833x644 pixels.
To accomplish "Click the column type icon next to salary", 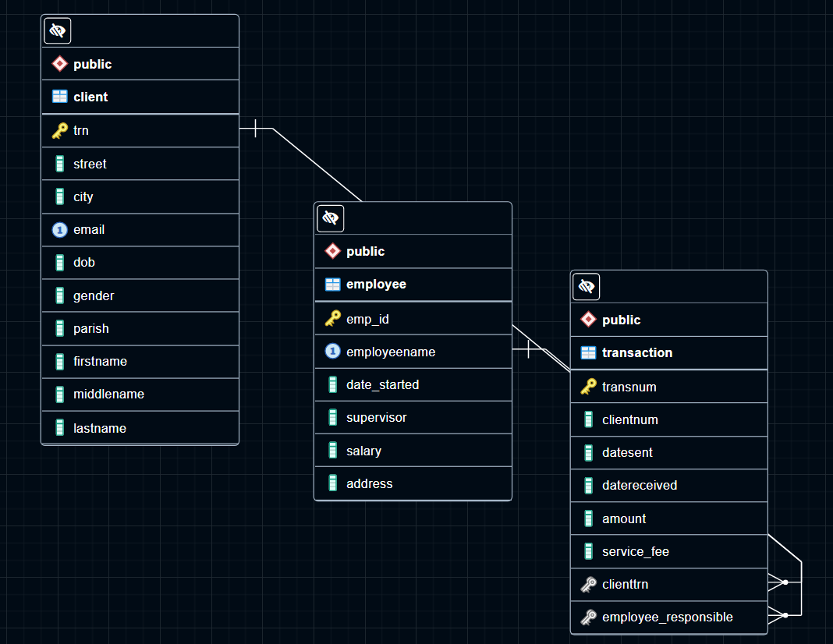I will point(332,450).
